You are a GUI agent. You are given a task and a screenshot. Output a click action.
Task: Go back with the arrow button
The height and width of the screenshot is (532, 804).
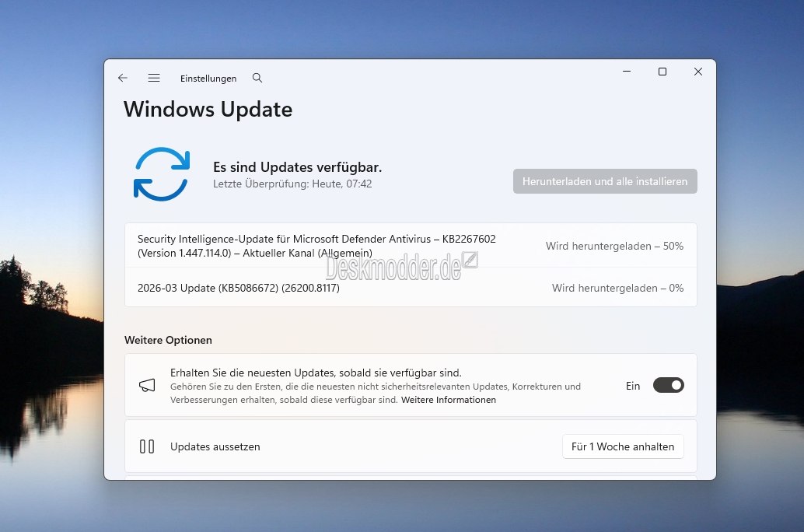pos(123,79)
